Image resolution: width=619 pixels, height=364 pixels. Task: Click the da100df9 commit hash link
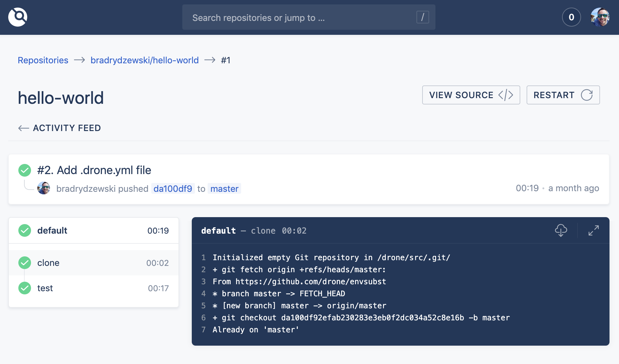(x=173, y=189)
